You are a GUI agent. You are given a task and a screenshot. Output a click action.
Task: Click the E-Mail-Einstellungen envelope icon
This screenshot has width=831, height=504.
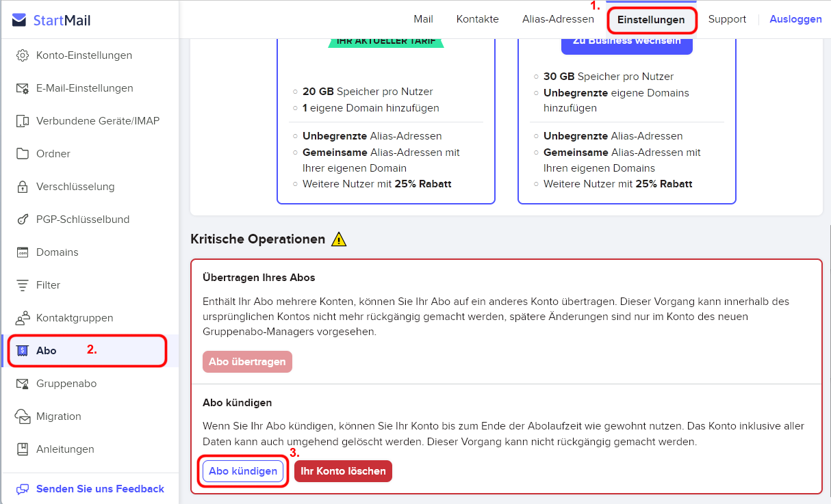(x=23, y=88)
